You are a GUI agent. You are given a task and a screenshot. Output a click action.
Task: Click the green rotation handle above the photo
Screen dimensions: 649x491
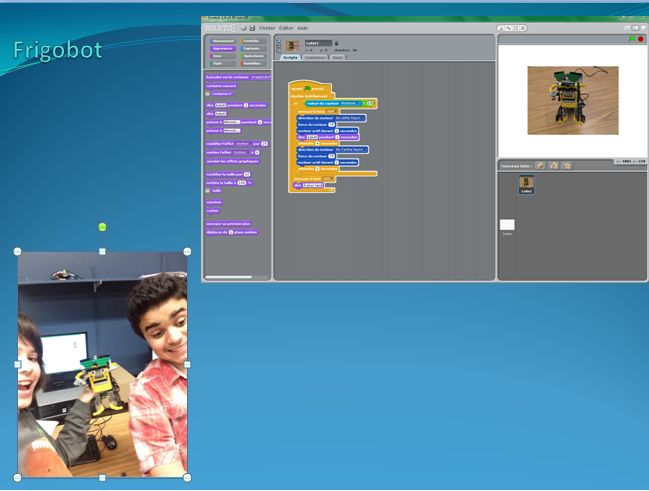[x=102, y=227]
